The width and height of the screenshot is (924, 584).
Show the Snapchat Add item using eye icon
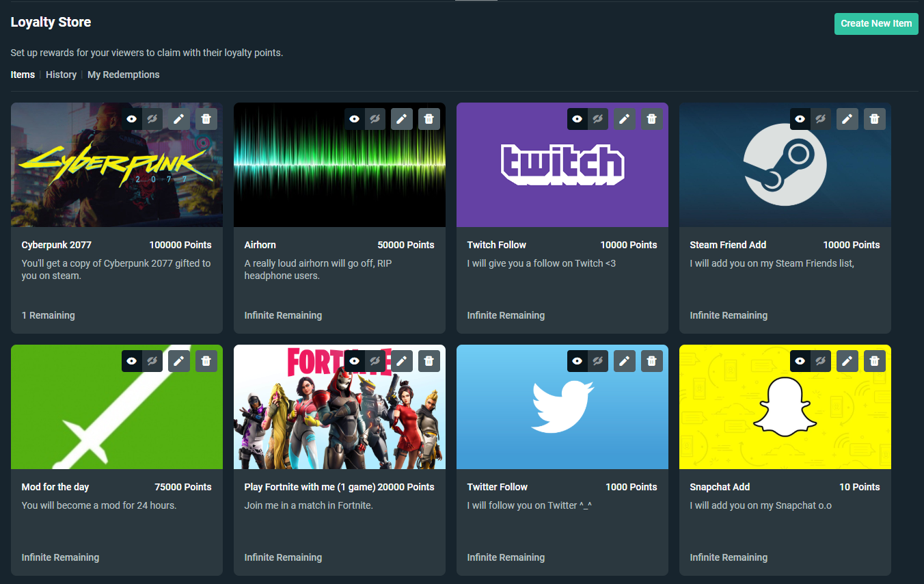[800, 361]
